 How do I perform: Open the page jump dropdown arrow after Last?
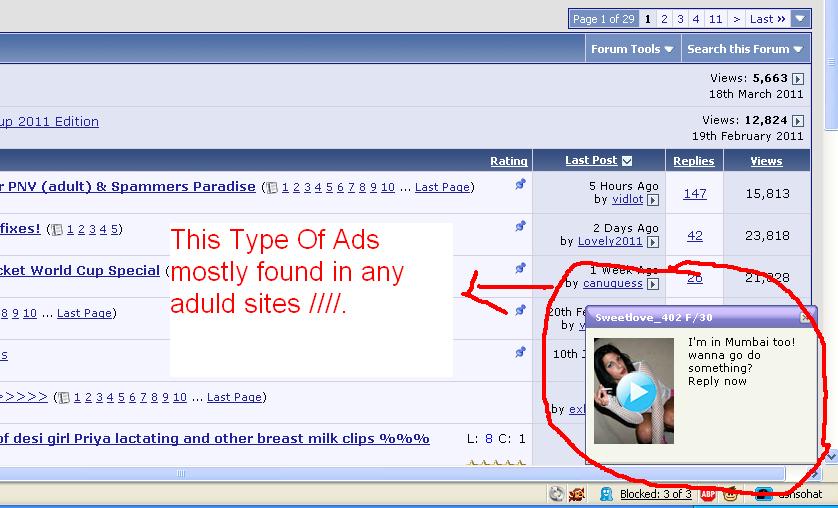(x=800, y=19)
